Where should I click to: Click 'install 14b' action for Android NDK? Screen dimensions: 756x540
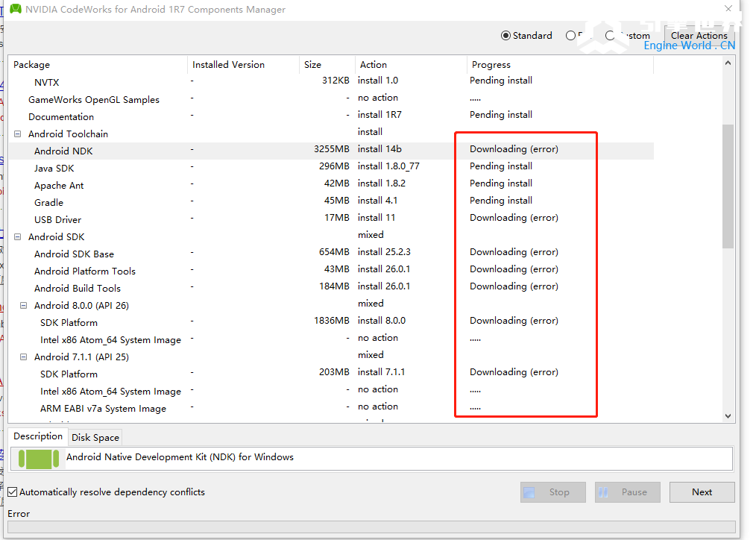(x=379, y=149)
